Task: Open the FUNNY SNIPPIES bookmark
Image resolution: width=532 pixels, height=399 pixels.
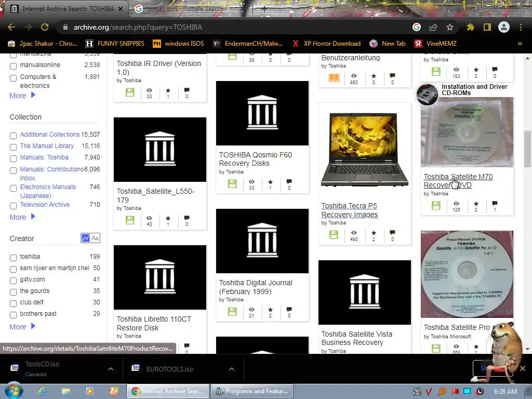Action: [x=115, y=44]
